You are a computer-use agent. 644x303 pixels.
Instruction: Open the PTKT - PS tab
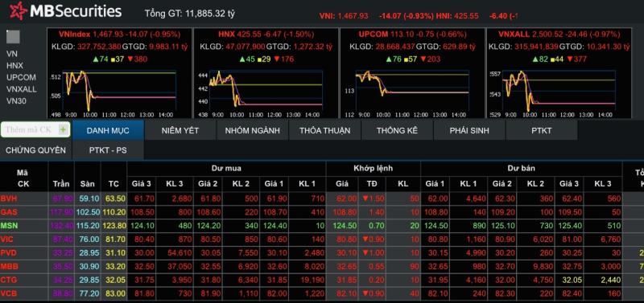(108, 150)
